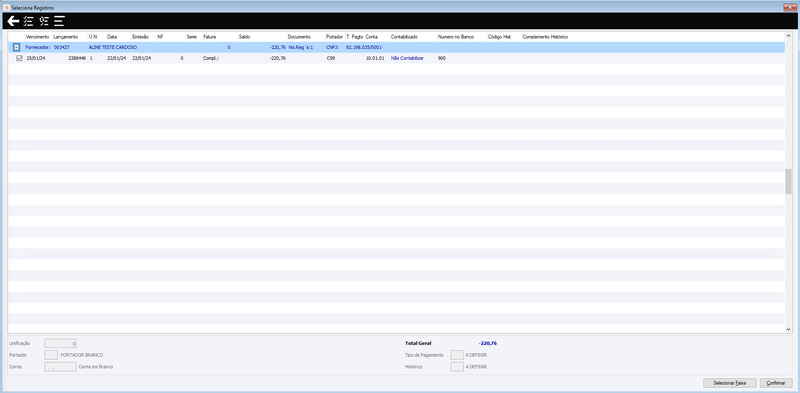Click the Numero no Banco column header
This screenshot has height=393, width=800.
pos(456,37)
